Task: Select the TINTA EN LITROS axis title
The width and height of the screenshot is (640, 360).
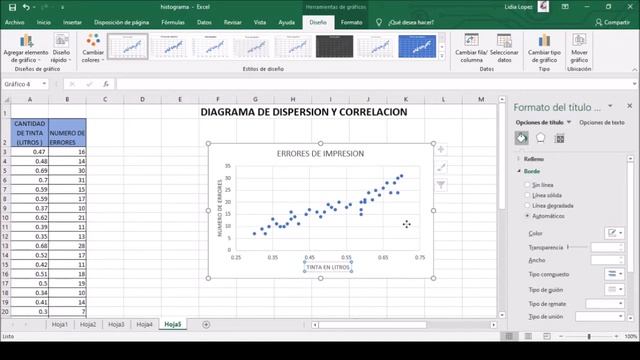Action: click(x=328, y=267)
